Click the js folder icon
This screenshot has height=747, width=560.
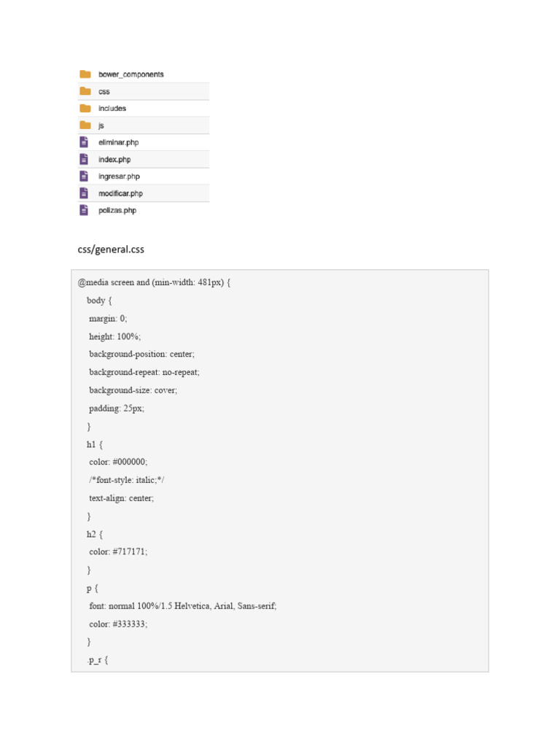[x=85, y=125]
